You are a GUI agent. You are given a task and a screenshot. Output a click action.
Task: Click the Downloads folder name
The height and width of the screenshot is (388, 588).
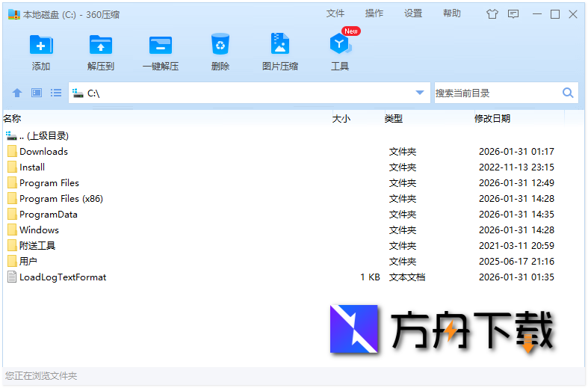point(43,151)
